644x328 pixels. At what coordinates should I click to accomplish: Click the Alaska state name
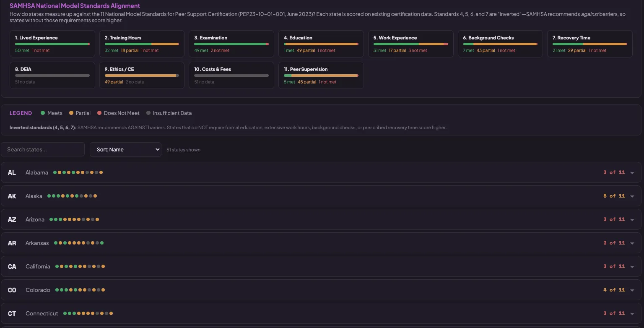point(34,196)
